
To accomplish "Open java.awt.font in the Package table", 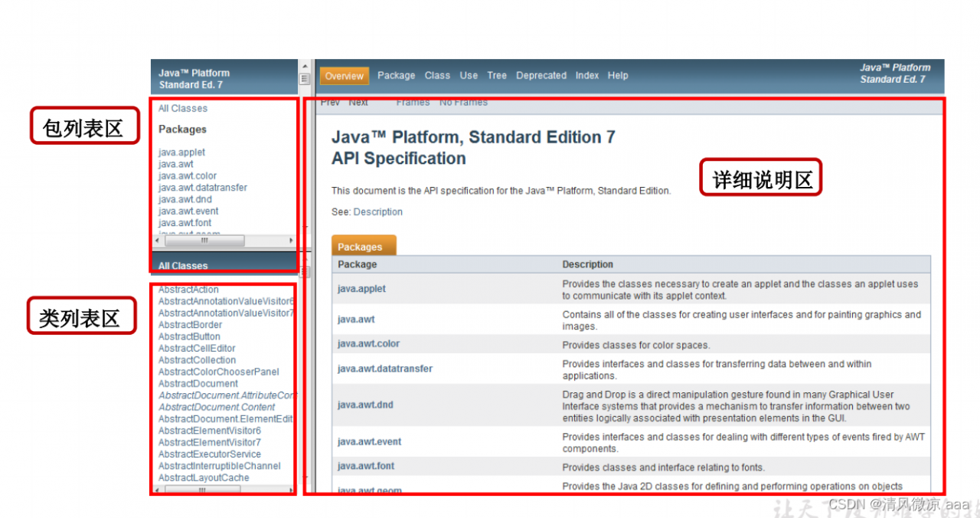I will (x=366, y=466).
